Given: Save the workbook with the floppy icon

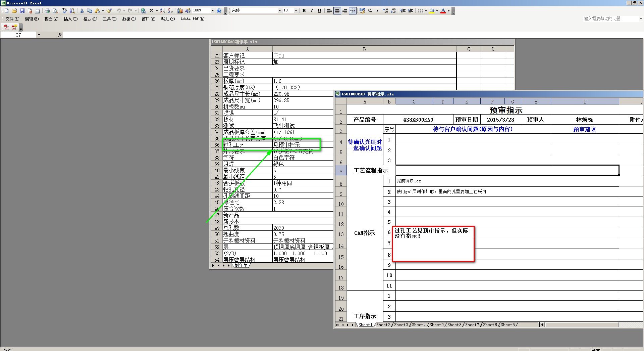Looking at the screenshot, I should (22, 11).
